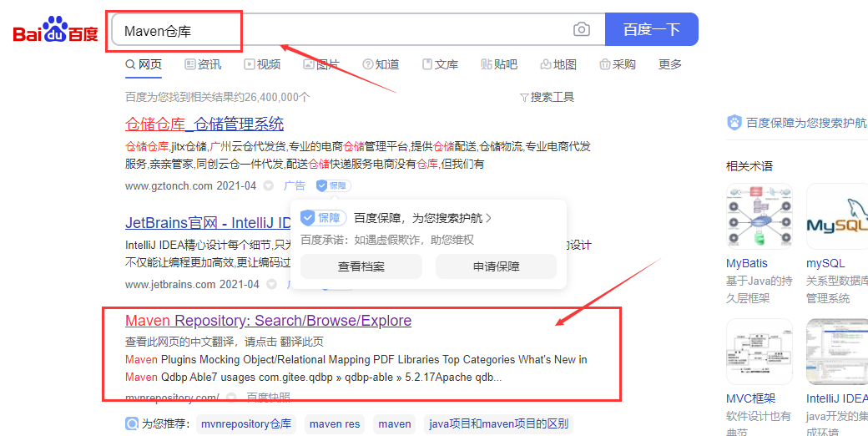The image size is (868, 436).
Task: Click the 查看档案 button
Action: point(361,266)
